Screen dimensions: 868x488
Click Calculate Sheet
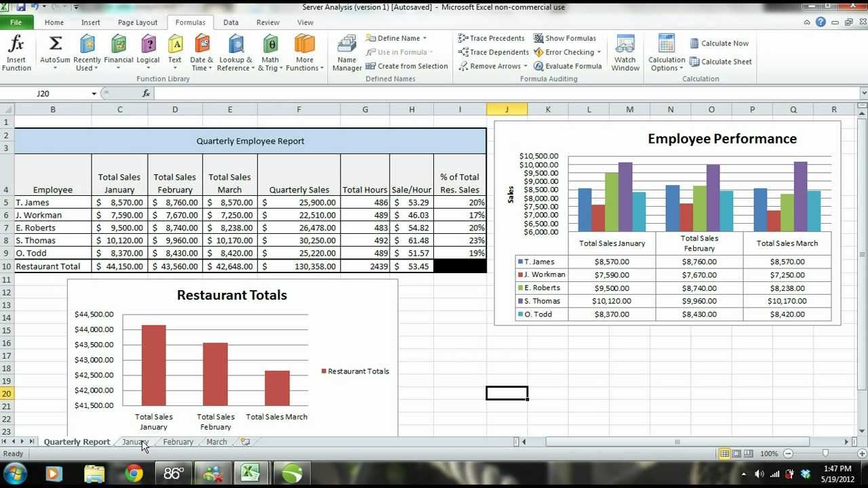pos(720,62)
